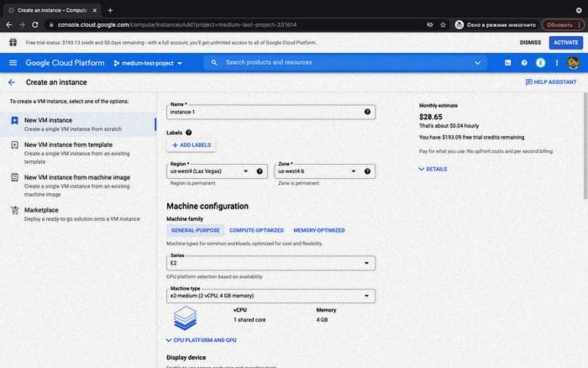The image size is (588, 368).
Task: Go back with the Create an instance arrow
Action: click(x=12, y=82)
